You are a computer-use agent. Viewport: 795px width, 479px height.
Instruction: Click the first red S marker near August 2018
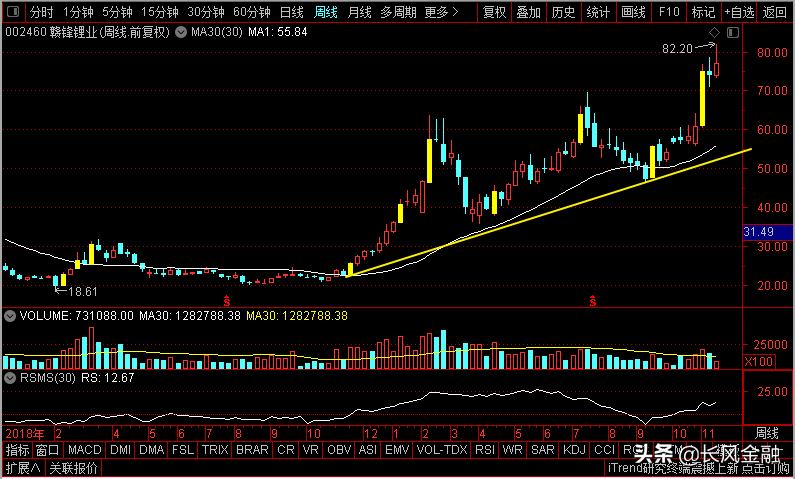click(227, 301)
